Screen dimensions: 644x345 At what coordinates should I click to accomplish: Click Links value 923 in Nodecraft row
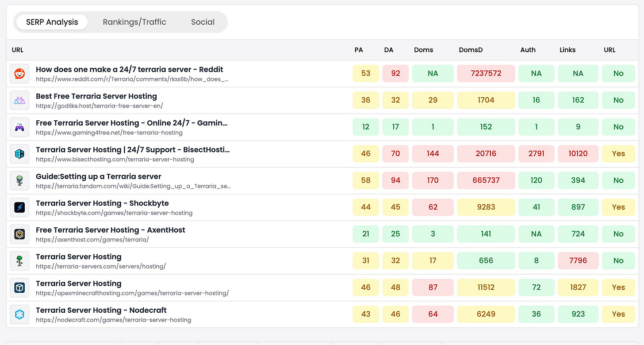(578, 314)
